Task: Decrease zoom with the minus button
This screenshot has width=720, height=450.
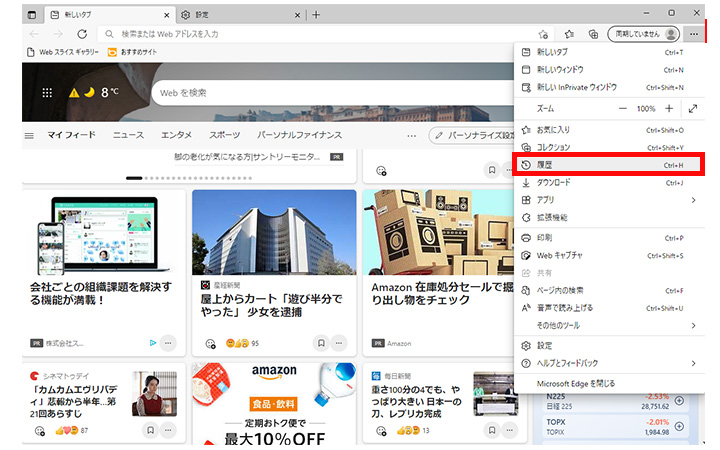Action: [x=622, y=108]
